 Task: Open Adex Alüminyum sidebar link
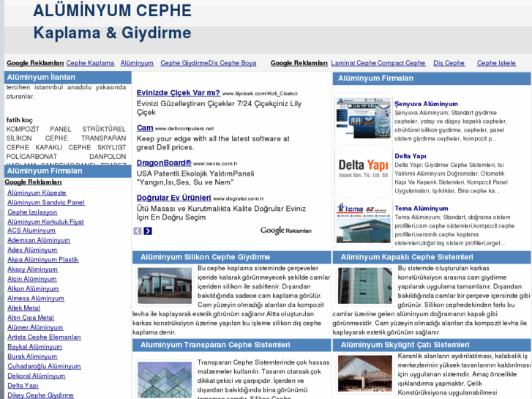(32, 250)
